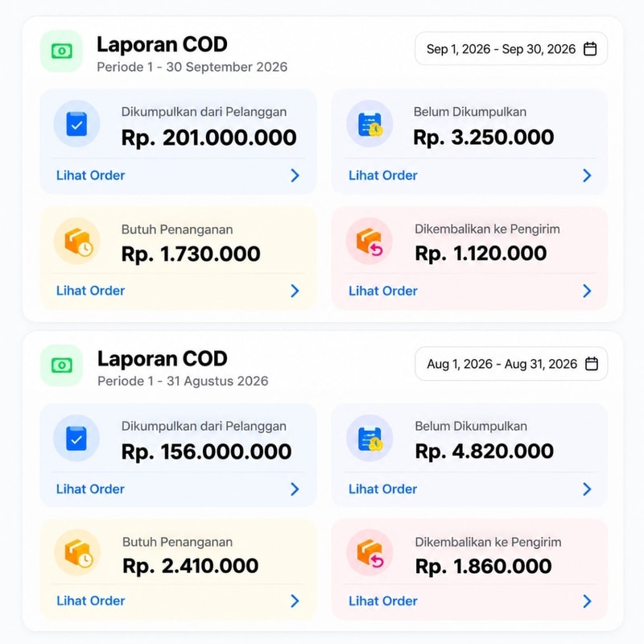Click the box-with-clock icon for Rp. 1.730.000
This screenshot has width=644, height=644.
coord(77,241)
